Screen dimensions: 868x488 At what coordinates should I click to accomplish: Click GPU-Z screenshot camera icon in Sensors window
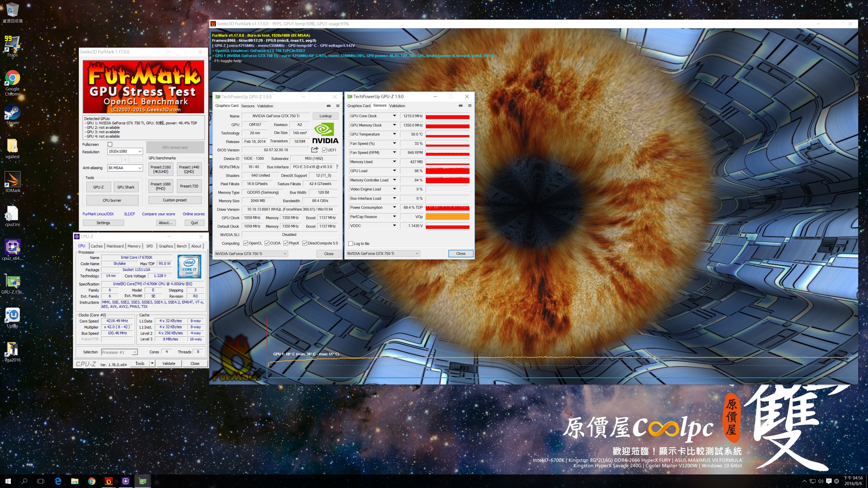point(461,106)
